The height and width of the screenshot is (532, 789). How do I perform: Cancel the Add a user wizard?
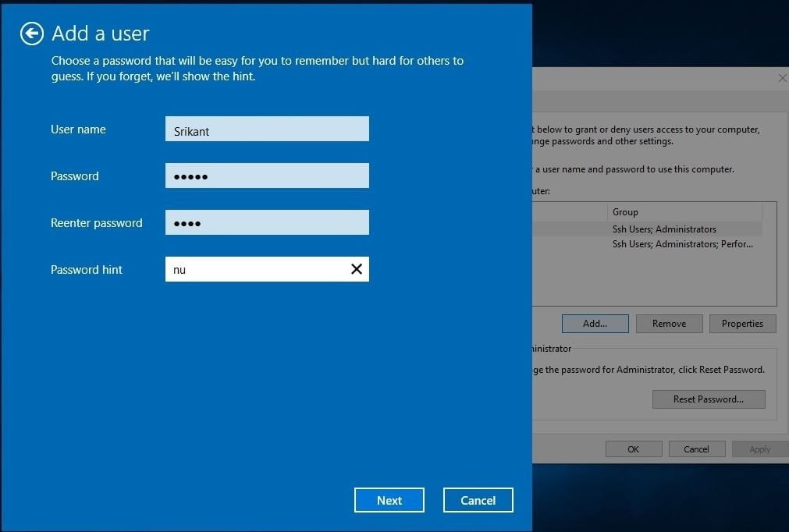[478, 500]
